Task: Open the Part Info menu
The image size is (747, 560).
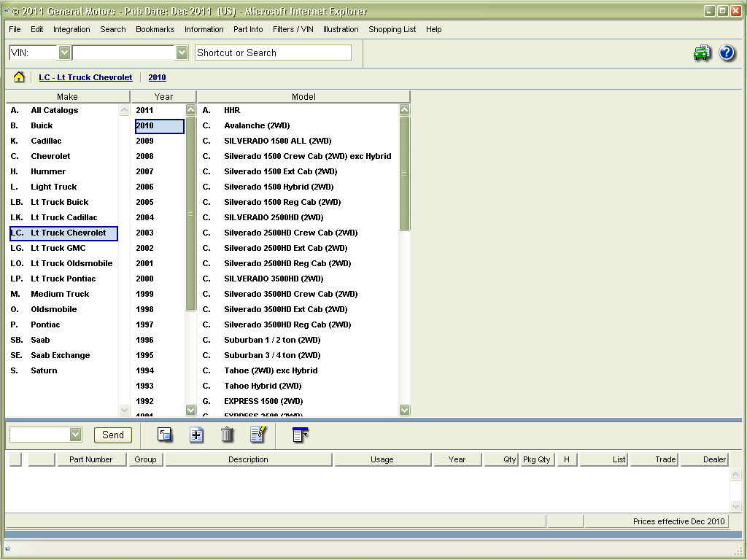Action: pyautogui.click(x=248, y=29)
